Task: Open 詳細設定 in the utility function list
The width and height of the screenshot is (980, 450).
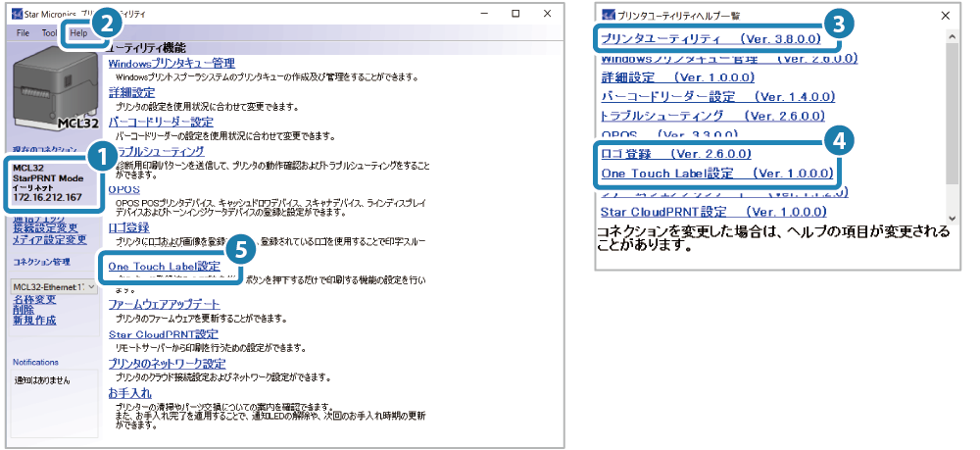Action: click(132, 92)
